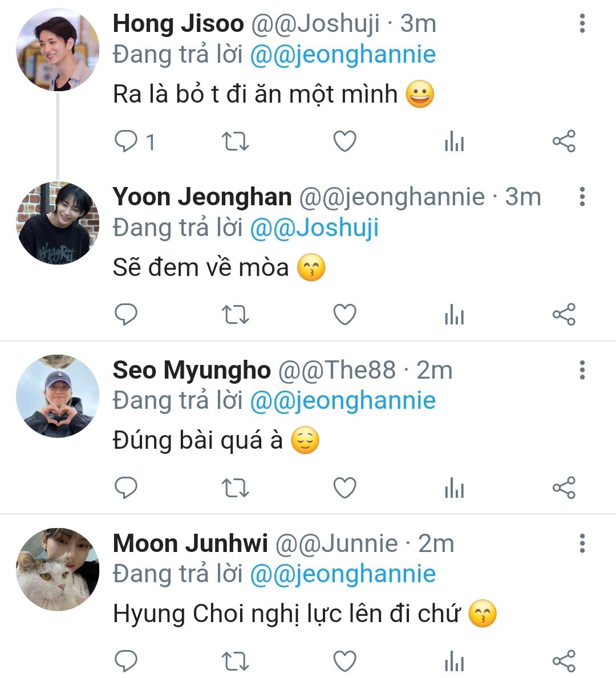Like Seo Myungho's reply
This screenshot has width=616, height=678.
tap(345, 488)
